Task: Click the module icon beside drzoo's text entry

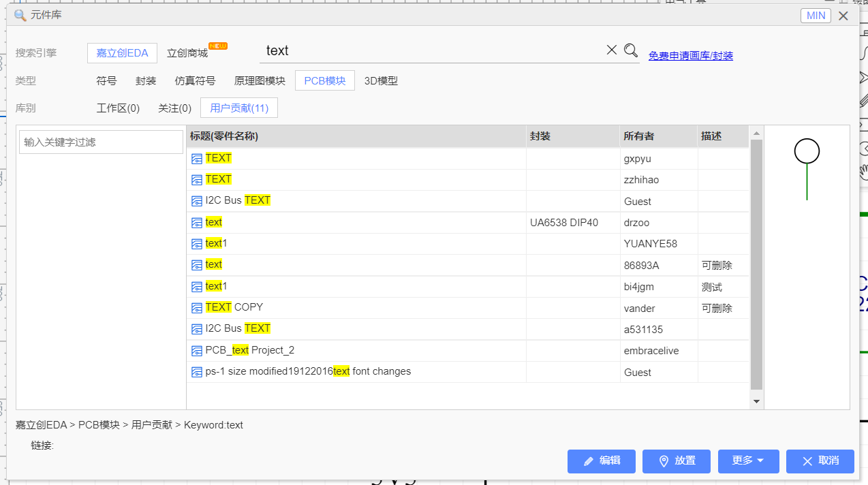Action: coord(197,223)
